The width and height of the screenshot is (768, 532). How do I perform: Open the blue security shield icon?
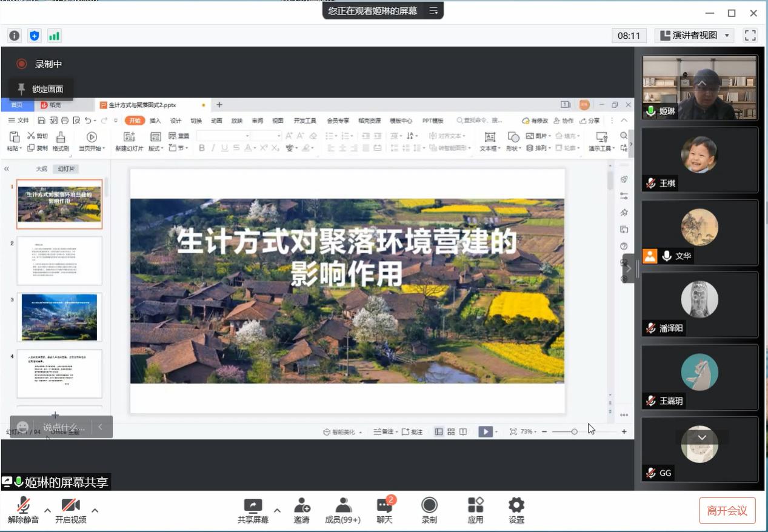pos(35,36)
